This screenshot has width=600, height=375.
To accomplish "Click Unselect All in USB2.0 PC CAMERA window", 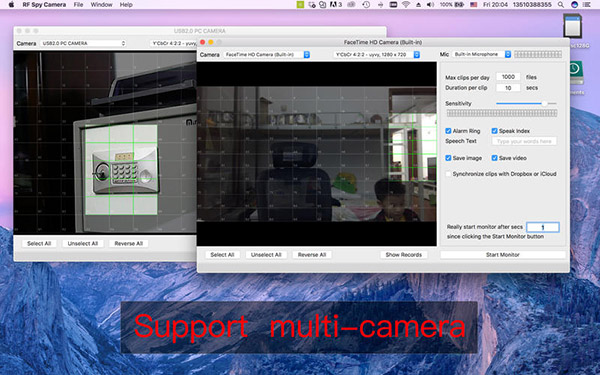I will tap(83, 243).
